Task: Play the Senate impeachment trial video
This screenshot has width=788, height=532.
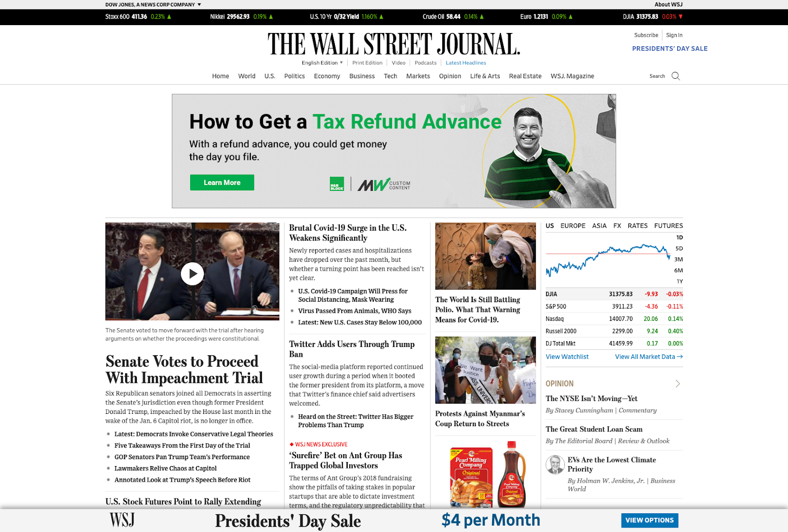Action: (192, 274)
